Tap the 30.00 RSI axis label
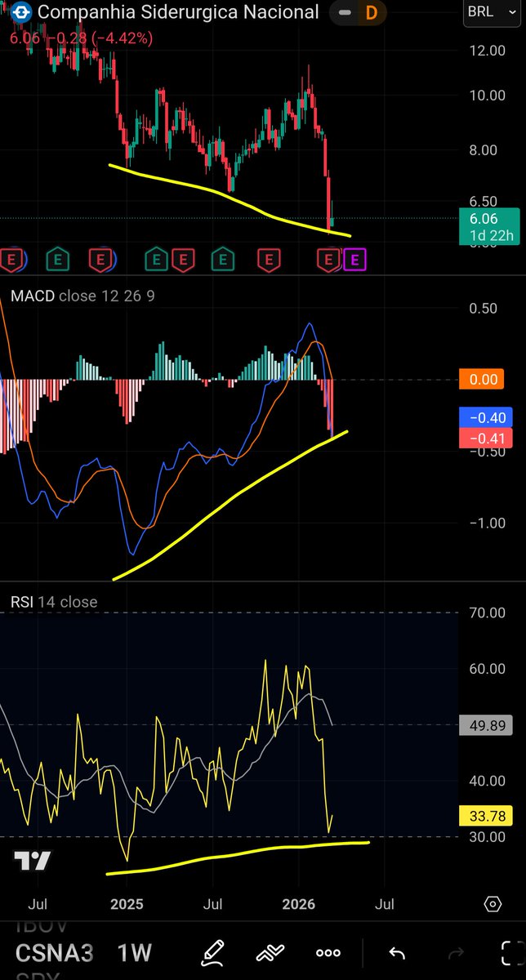 (x=487, y=836)
